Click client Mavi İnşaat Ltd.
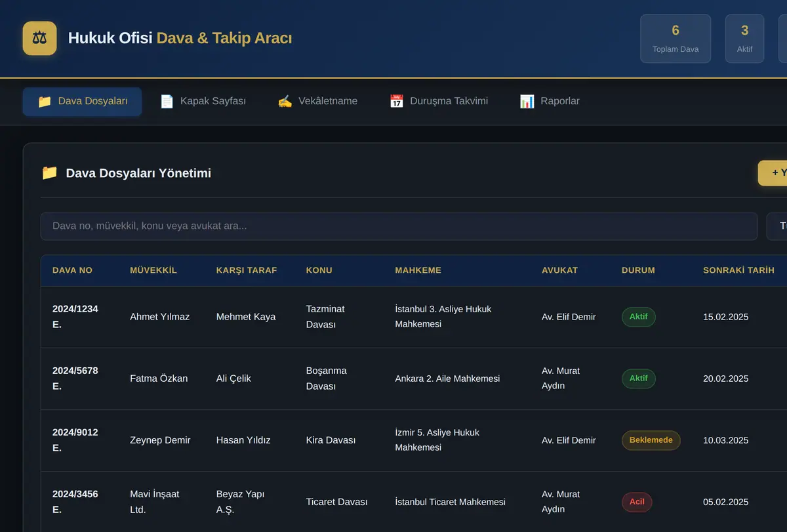This screenshot has height=532, width=787. [155, 502]
